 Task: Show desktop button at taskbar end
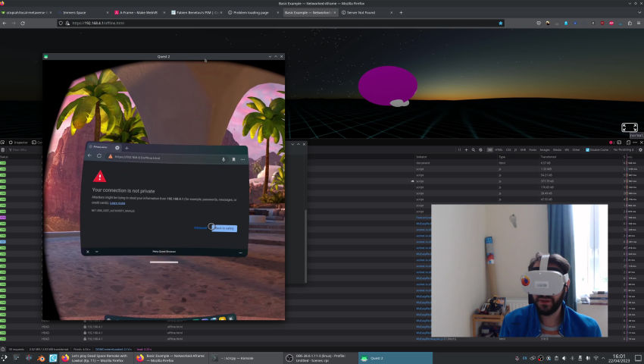tap(638, 358)
